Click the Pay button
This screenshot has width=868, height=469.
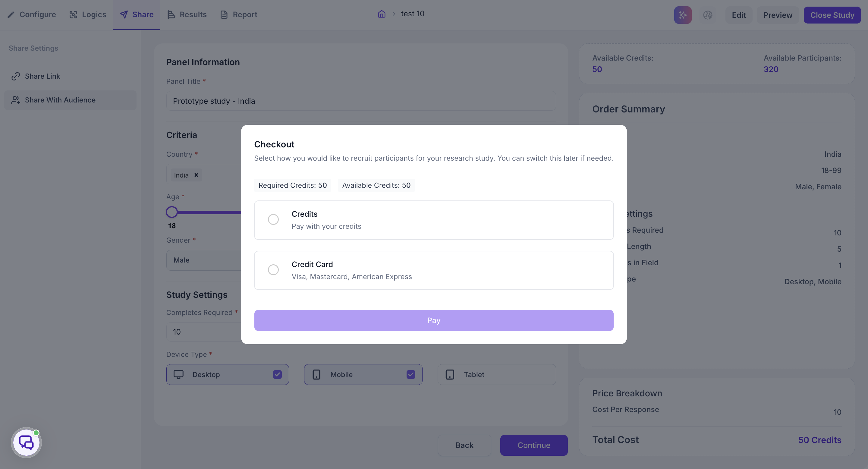coord(434,320)
